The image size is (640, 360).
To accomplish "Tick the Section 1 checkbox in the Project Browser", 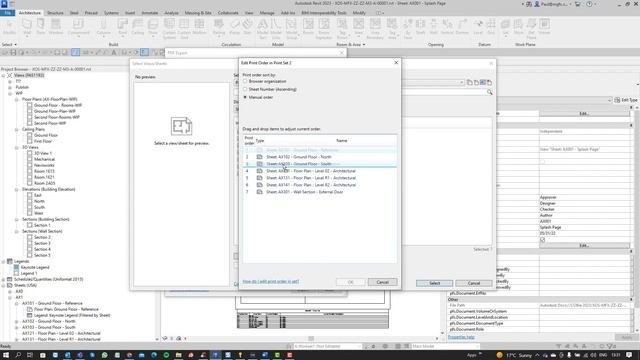I will coord(29,225).
